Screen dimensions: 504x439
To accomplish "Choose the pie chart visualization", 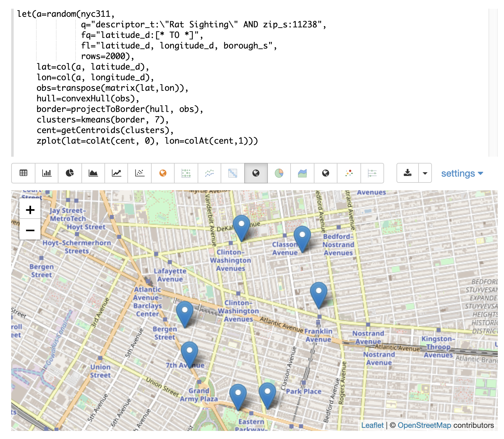I will [70, 173].
